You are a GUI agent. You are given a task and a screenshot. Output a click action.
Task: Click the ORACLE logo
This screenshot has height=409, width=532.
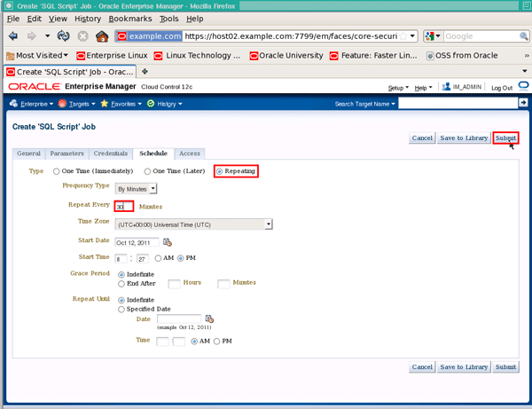click(x=34, y=87)
